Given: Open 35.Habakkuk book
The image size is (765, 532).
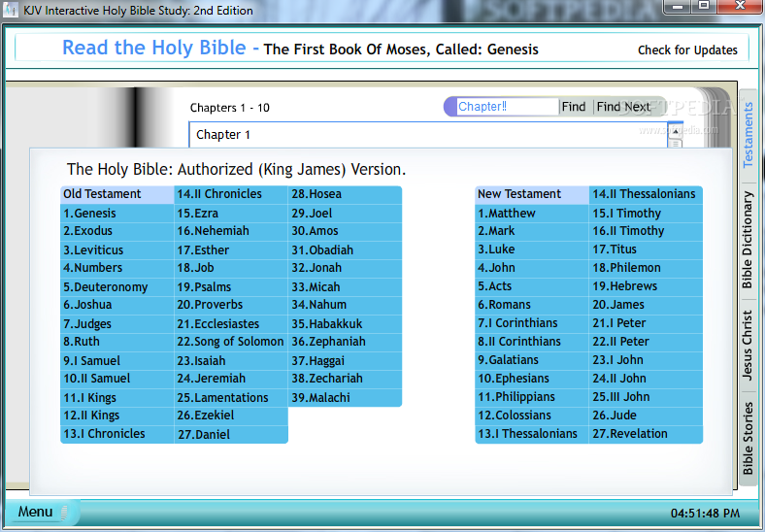Looking at the screenshot, I should tap(345, 323).
